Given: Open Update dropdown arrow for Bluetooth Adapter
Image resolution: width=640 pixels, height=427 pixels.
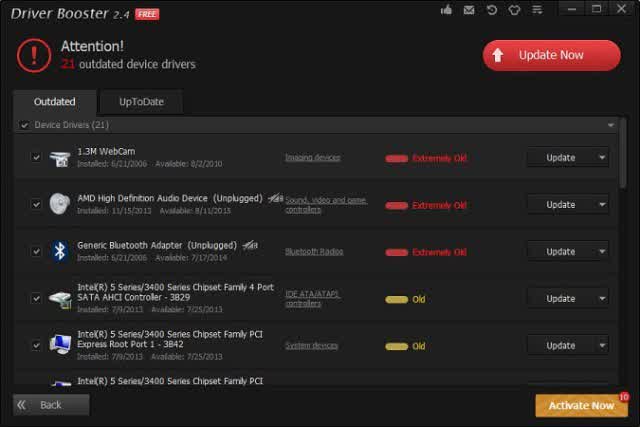Looking at the screenshot, I should click(602, 251).
